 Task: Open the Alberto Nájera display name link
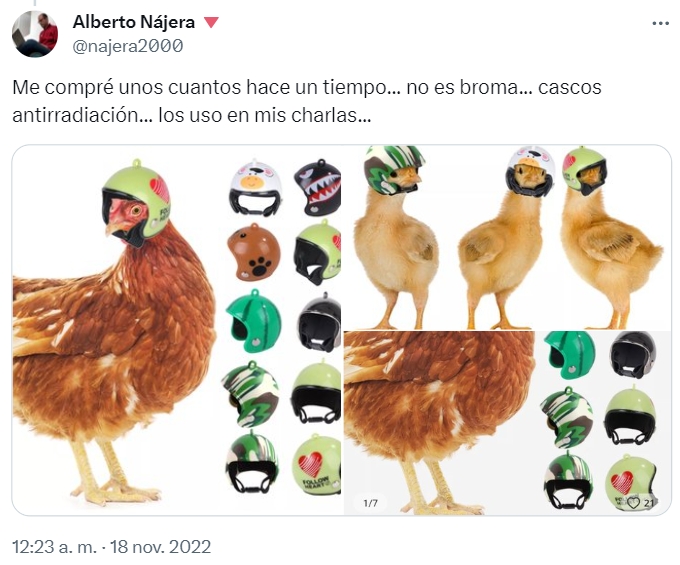pyautogui.click(x=134, y=22)
